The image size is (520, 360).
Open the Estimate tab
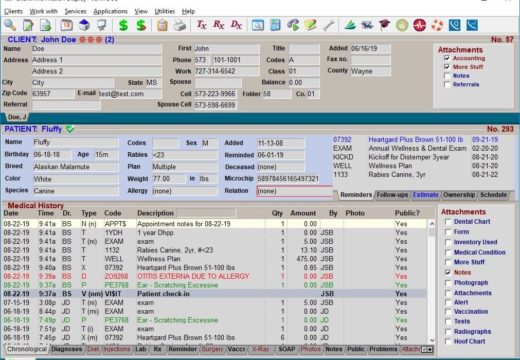pos(426,195)
